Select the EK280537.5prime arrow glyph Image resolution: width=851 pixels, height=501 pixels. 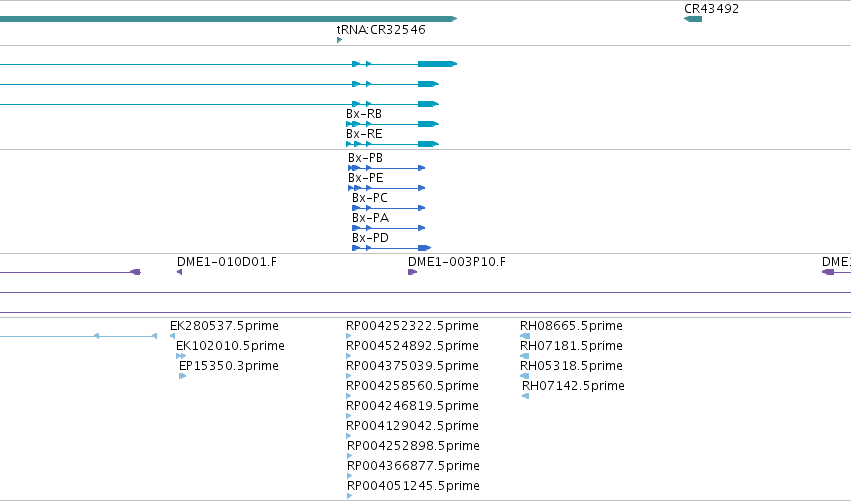tap(173, 336)
